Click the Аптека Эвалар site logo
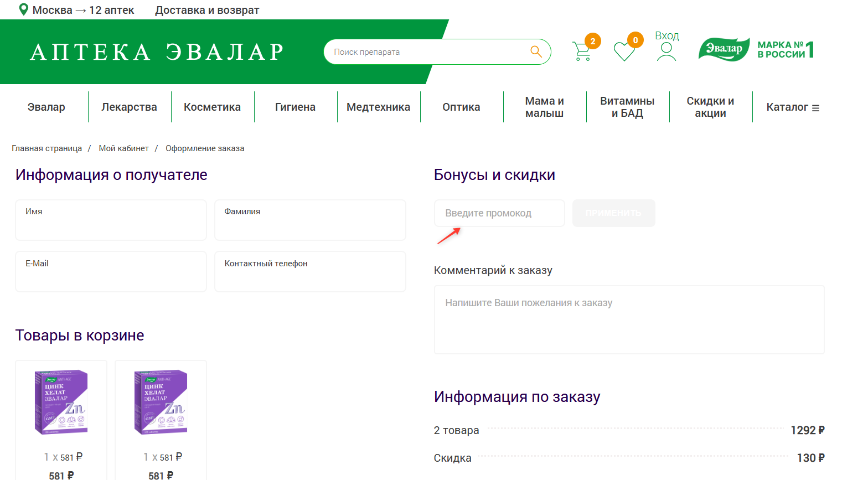The image size is (868, 480). click(157, 52)
